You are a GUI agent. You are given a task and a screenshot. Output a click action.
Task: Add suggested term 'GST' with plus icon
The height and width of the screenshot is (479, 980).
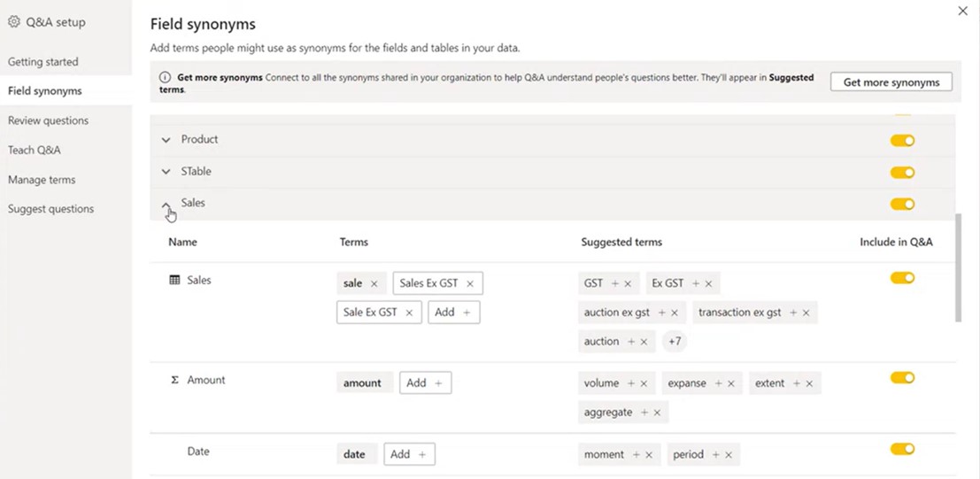615,283
